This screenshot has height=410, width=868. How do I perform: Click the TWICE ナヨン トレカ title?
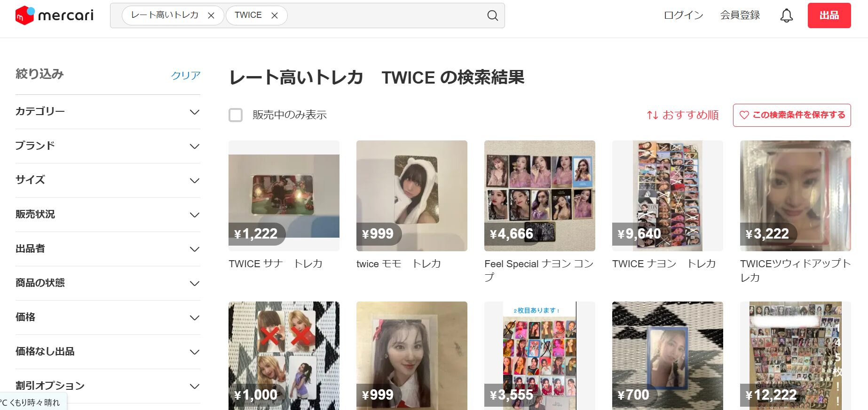pyautogui.click(x=664, y=264)
